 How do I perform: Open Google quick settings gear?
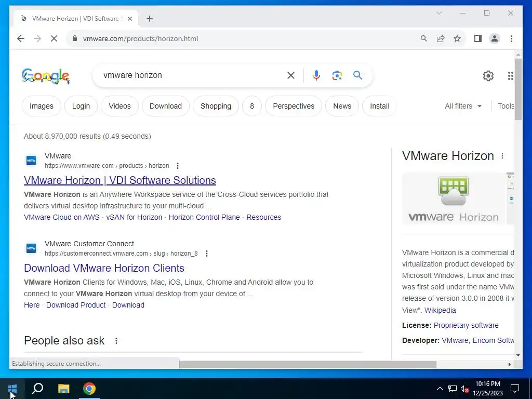point(488,76)
